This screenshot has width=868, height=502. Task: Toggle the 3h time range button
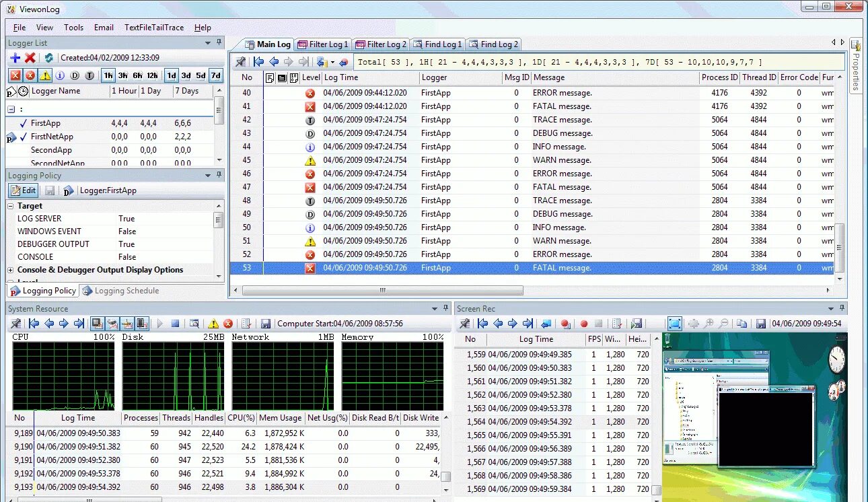point(123,75)
